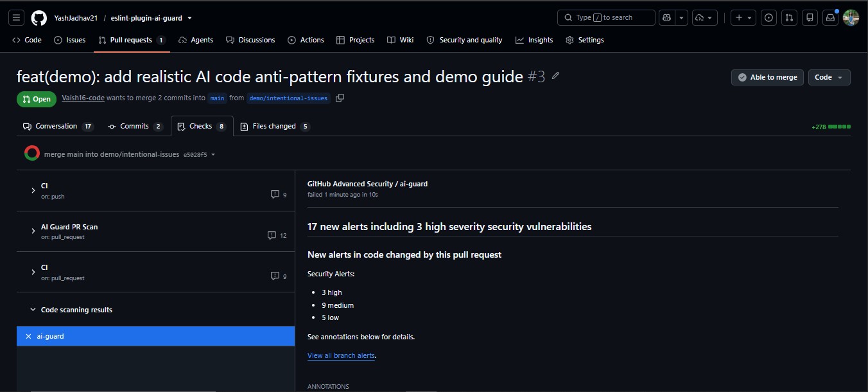Open Vaish16-code author link
Image resolution: width=868 pixels, height=392 pixels.
click(x=83, y=98)
